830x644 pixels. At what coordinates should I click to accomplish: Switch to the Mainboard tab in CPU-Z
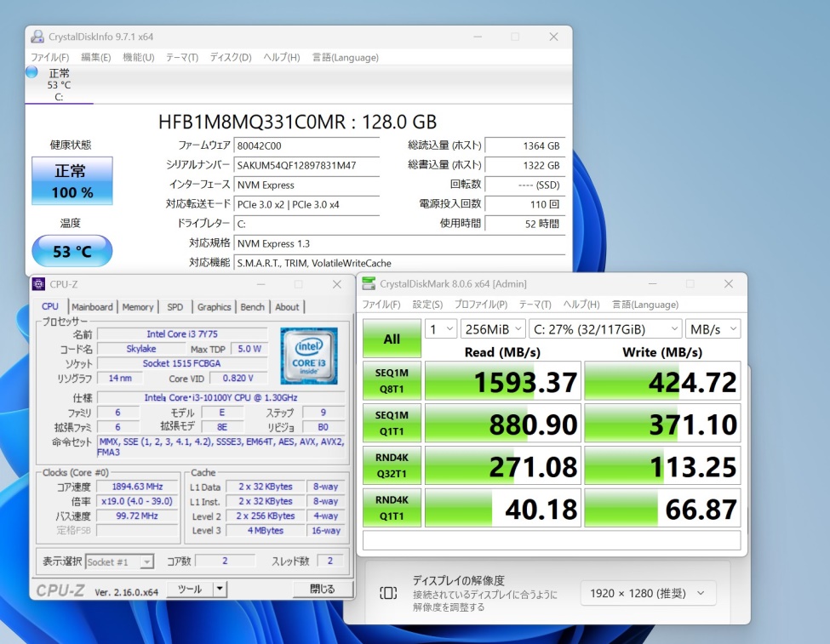(92, 307)
